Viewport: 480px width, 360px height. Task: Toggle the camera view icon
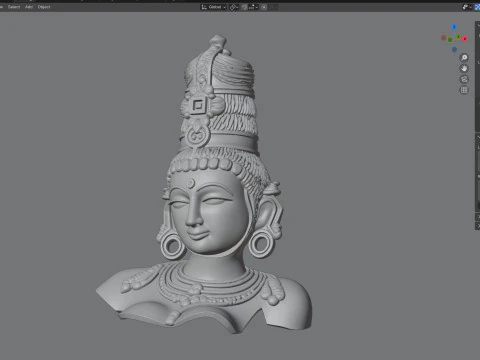tap(464, 79)
